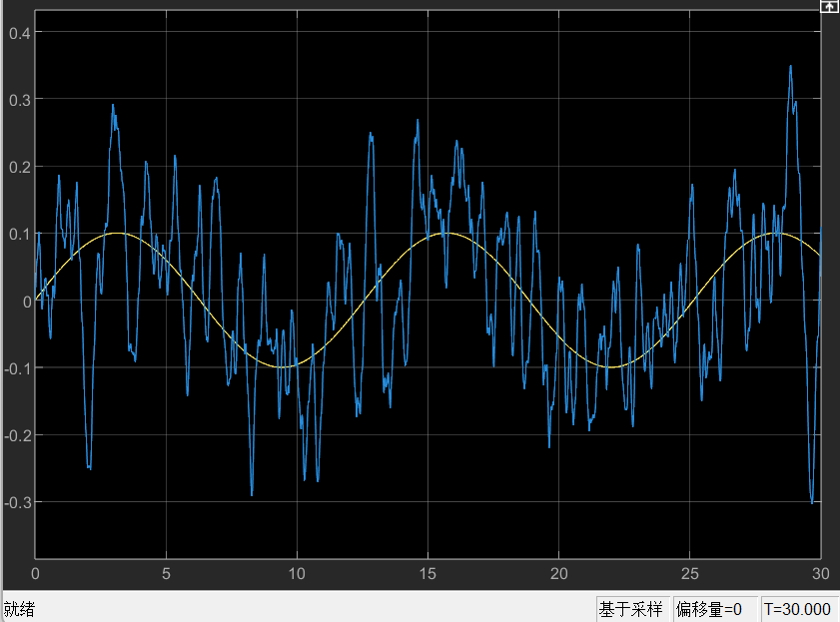Click the y-axis tick label 0.2
Image resolution: width=840 pixels, height=622 pixels.
19,167
